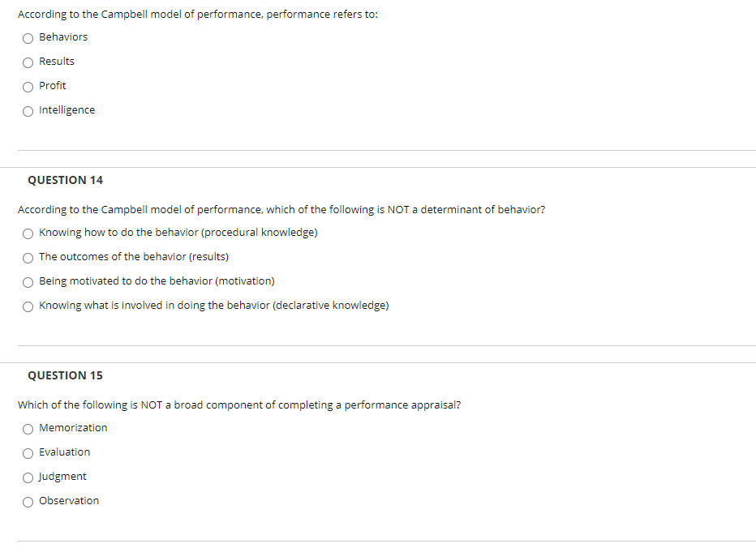Viewport: 756px width, 548px height.
Task: Select "Memorization" for Question 15
Action: (x=28, y=428)
